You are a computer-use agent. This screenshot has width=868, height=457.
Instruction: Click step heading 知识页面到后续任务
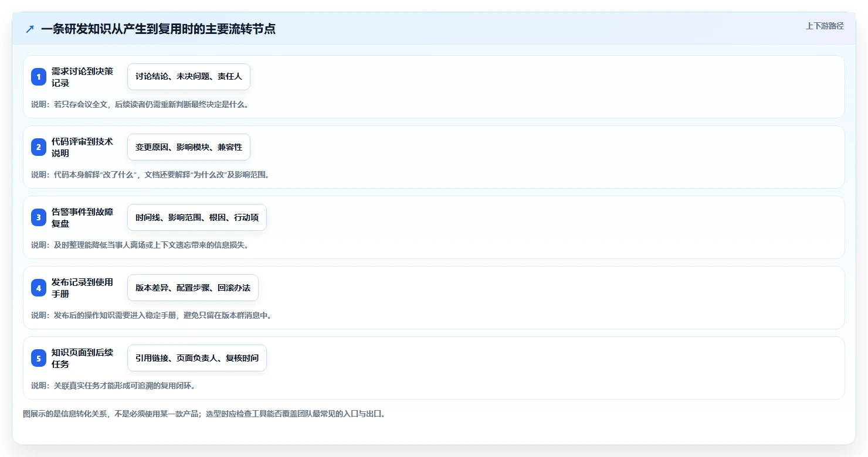[82, 358]
